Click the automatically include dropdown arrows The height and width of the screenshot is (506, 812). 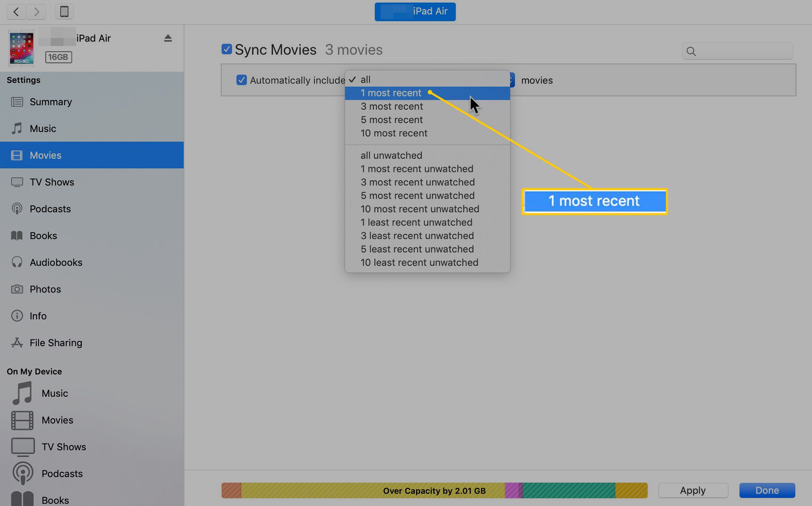coord(512,80)
